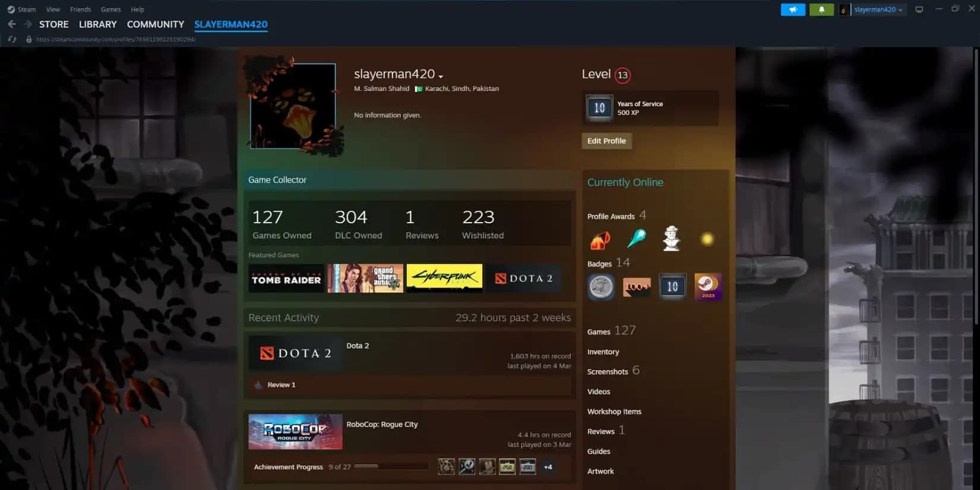Click the Edit Profile button
Image resolution: width=980 pixels, height=490 pixels.
[606, 141]
